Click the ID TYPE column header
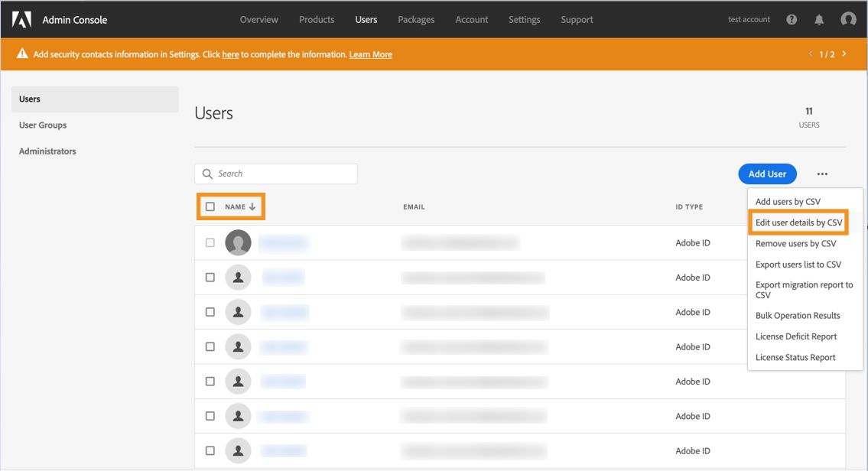Viewport: 868px width, 471px height. (x=688, y=207)
